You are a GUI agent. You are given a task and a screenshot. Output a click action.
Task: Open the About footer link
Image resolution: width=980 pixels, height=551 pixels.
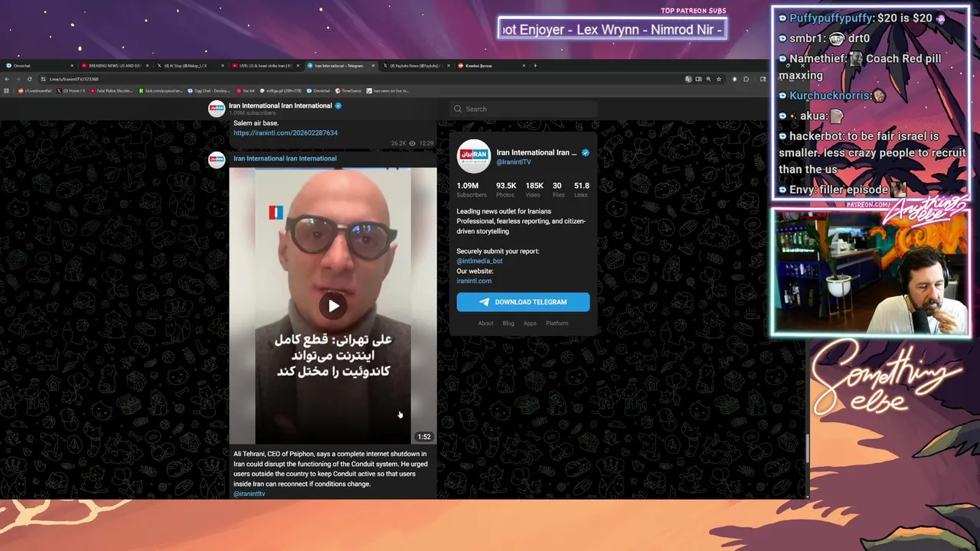pos(485,323)
